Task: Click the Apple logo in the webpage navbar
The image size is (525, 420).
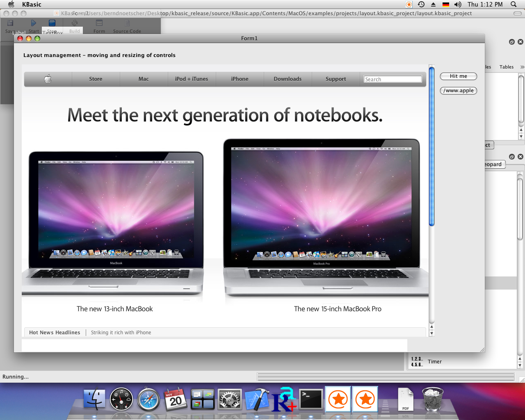Action: [48, 79]
